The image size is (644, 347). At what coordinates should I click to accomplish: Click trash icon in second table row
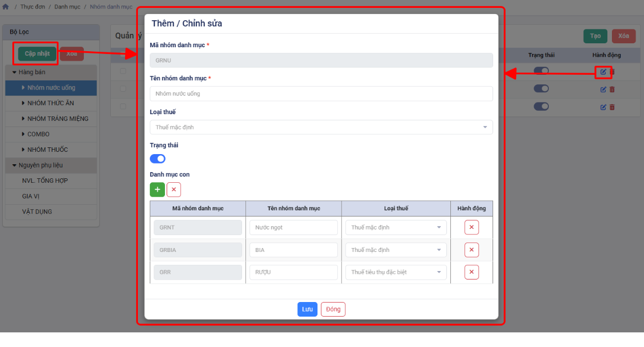(612, 89)
